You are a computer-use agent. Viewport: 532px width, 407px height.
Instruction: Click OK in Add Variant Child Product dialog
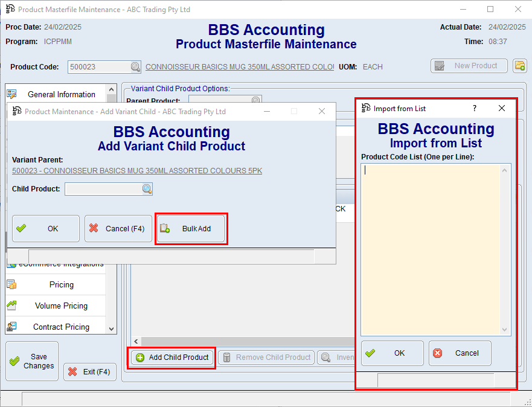pyautogui.click(x=46, y=229)
